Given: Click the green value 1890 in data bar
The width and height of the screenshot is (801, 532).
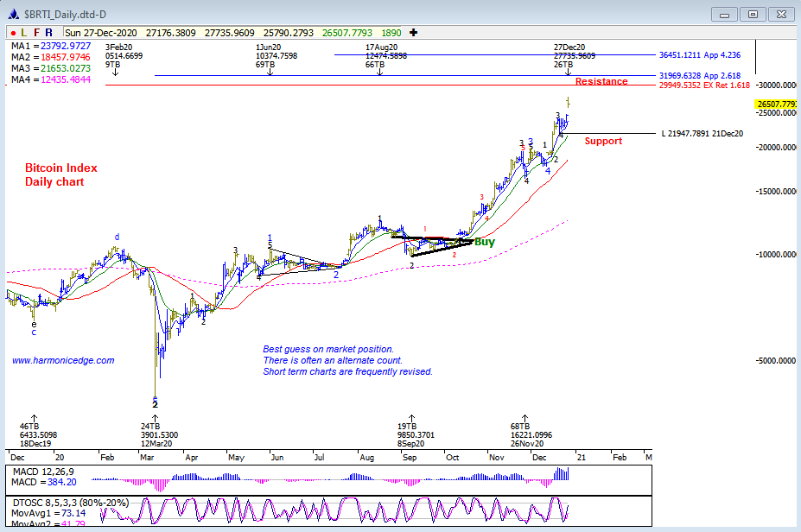Looking at the screenshot, I should (391, 33).
